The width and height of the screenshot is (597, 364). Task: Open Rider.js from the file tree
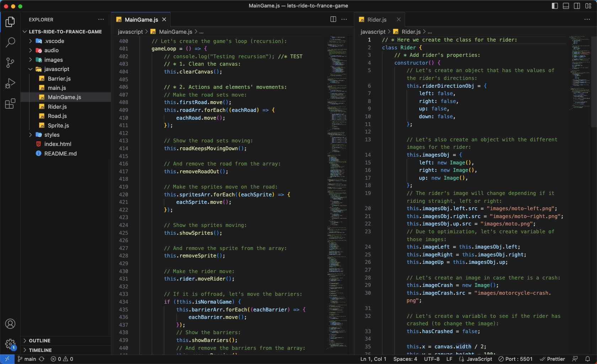tap(65, 107)
